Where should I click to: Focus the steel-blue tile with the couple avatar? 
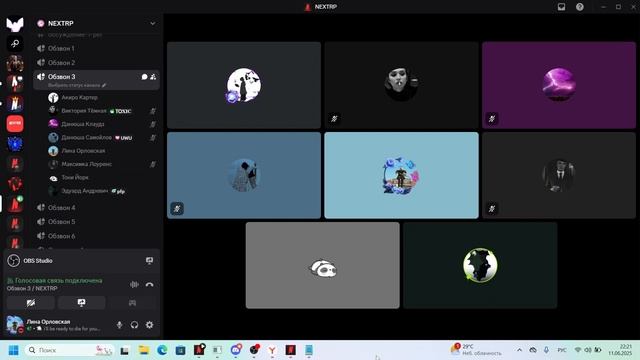244,175
